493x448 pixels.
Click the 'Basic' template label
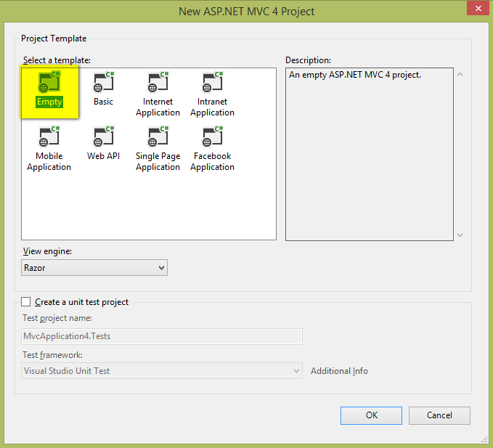103,102
